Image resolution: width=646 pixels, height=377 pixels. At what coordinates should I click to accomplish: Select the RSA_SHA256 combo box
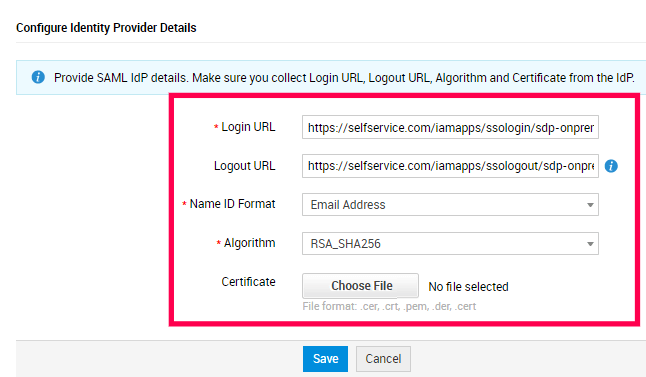pyautogui.click(x=450, y=244)
